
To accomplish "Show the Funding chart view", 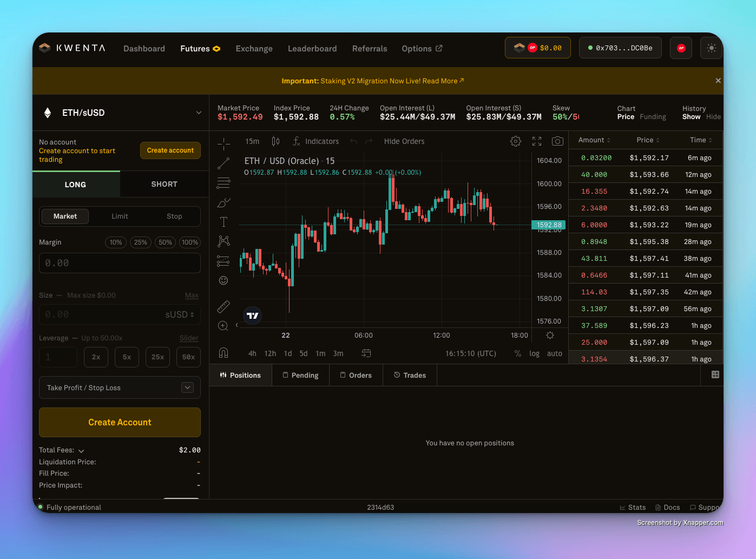I will 653,117.
